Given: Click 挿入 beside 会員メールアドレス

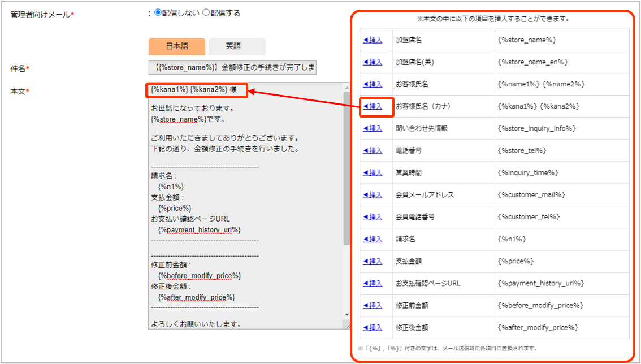Looking at the screenshot, I should point(373,195).
